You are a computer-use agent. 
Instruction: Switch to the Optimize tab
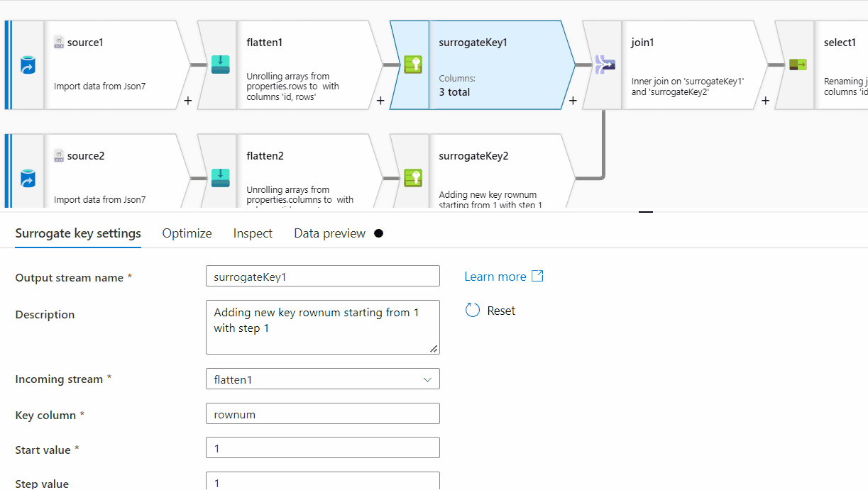[x=187, y=233]
